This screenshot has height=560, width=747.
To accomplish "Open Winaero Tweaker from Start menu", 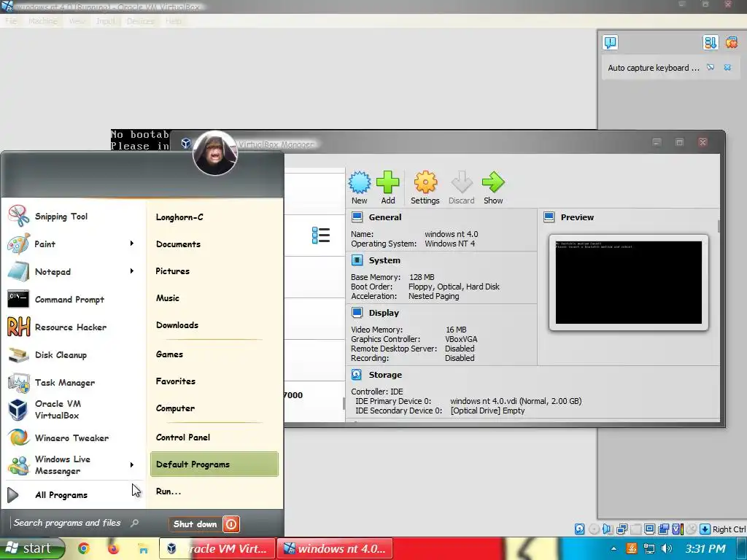I will (x=74, y=437).
